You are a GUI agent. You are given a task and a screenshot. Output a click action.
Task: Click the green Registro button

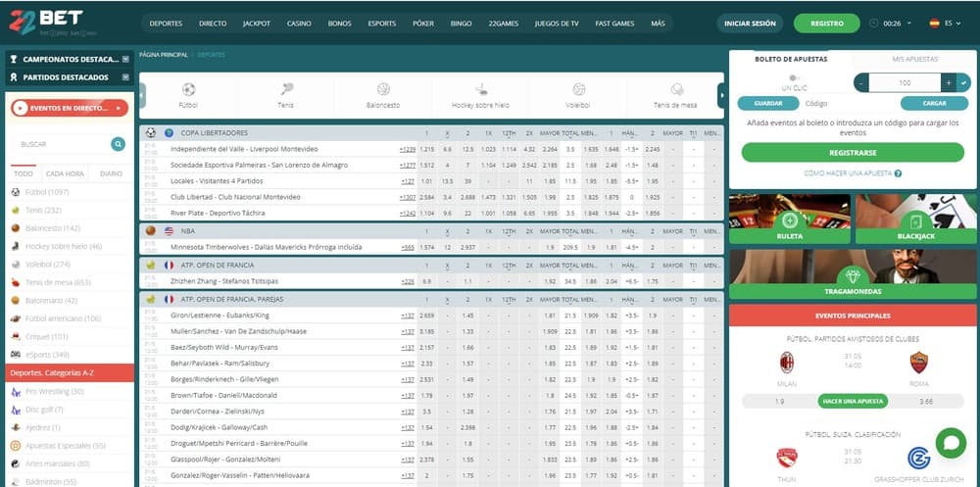(827, 24)
